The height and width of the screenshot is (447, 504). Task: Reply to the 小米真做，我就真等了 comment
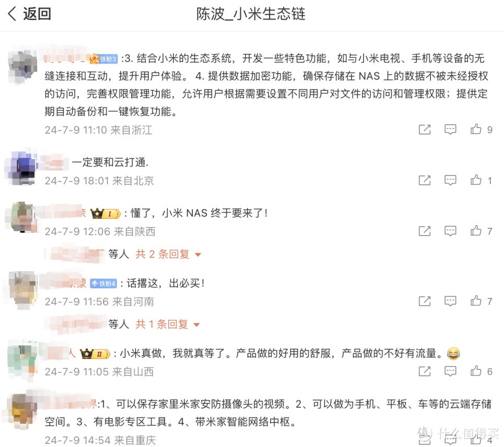[x=450, y=371]
